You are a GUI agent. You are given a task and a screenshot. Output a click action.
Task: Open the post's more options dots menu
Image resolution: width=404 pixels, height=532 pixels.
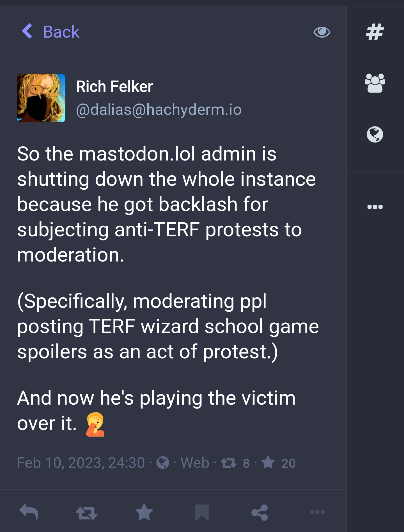tap(317, 512)
